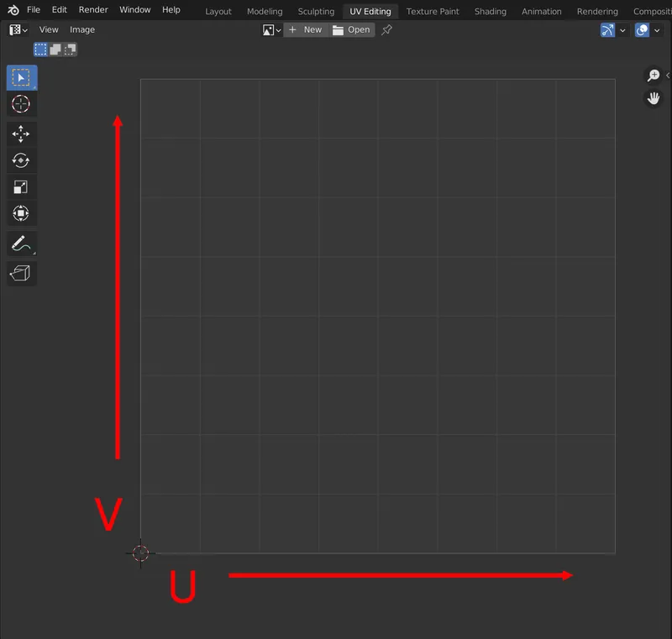Click the zoom magnifier icon in the viewport
This screenshot has width=672, height=639.
click(654, 75)
